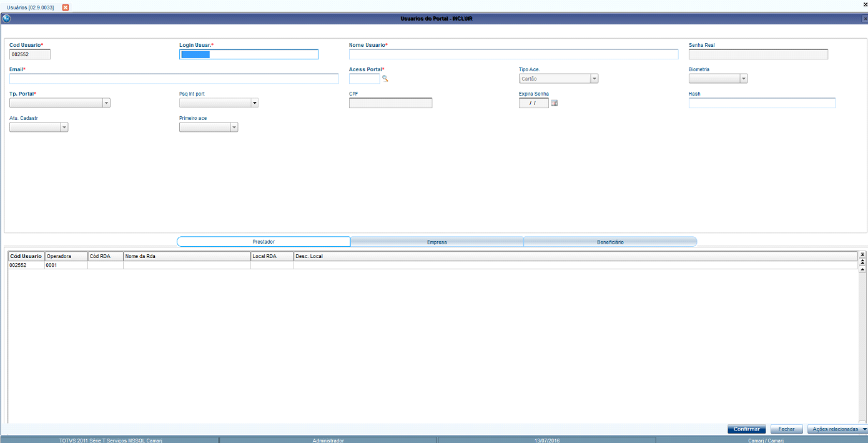Switch to the Empresa tab

[436, 242]
